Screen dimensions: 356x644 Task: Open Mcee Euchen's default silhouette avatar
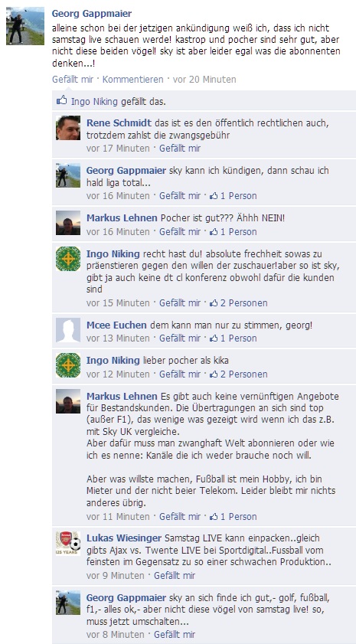68,330
